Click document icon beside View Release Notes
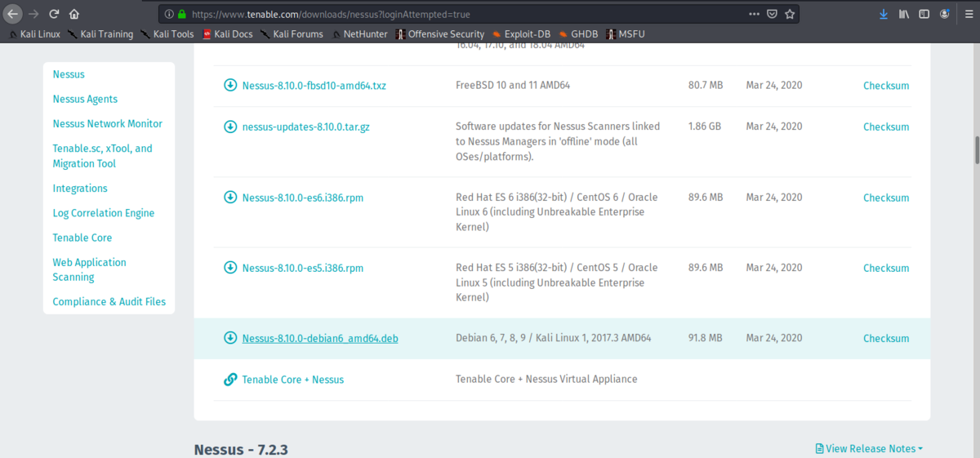The width and height of the screenshot is (980, 458). click(820, 448)
